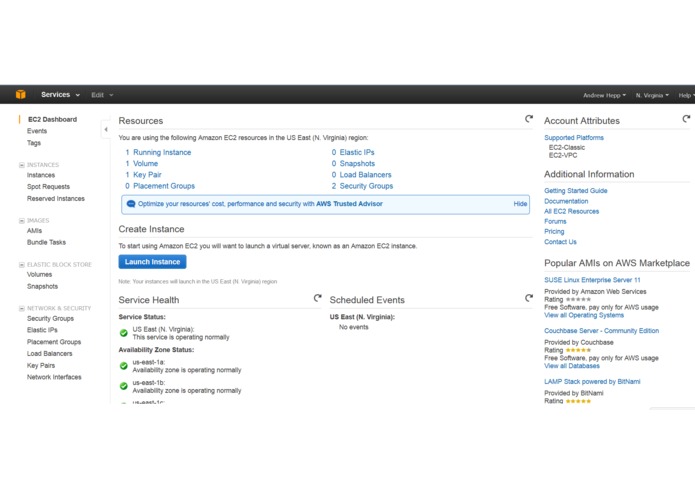Open Tags in the sidebar
The width and height of the screenshot is (695, 494).
pyautogui.click(x=34, y=143)
